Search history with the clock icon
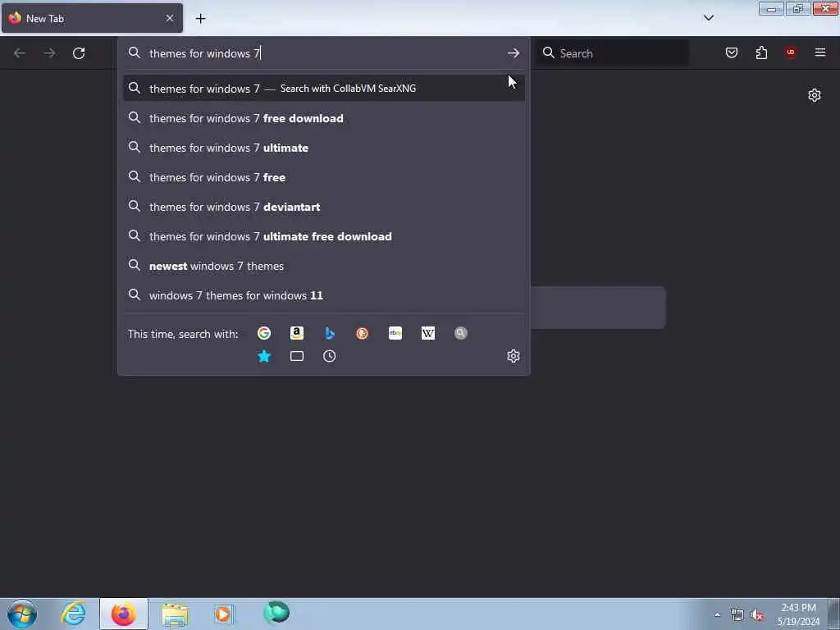The width and height of the screenshot is (840, 630). tap(330, 356)
